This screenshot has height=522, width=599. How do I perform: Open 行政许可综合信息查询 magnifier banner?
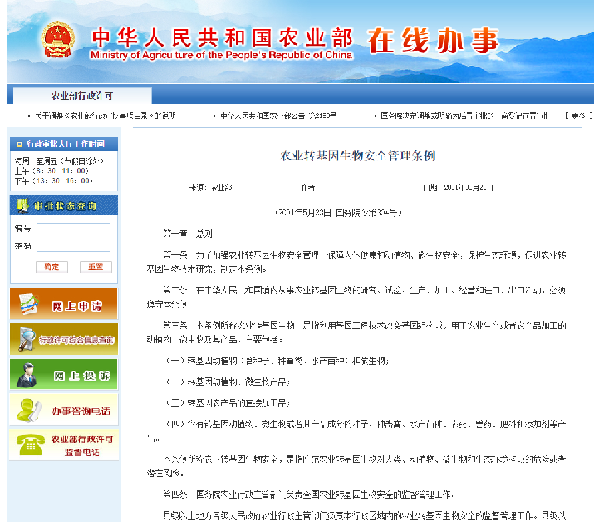click(64, 339)
